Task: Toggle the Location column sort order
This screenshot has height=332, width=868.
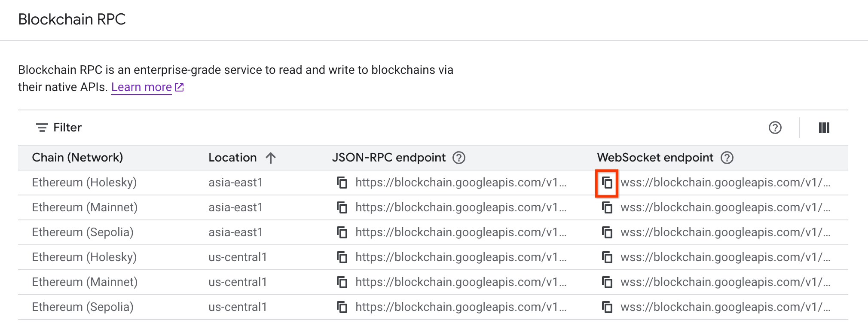Action: 270,158
